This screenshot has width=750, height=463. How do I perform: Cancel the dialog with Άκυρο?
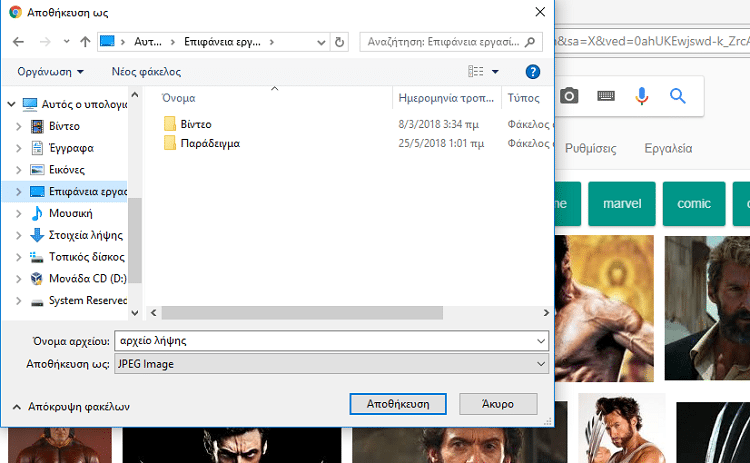498,404
